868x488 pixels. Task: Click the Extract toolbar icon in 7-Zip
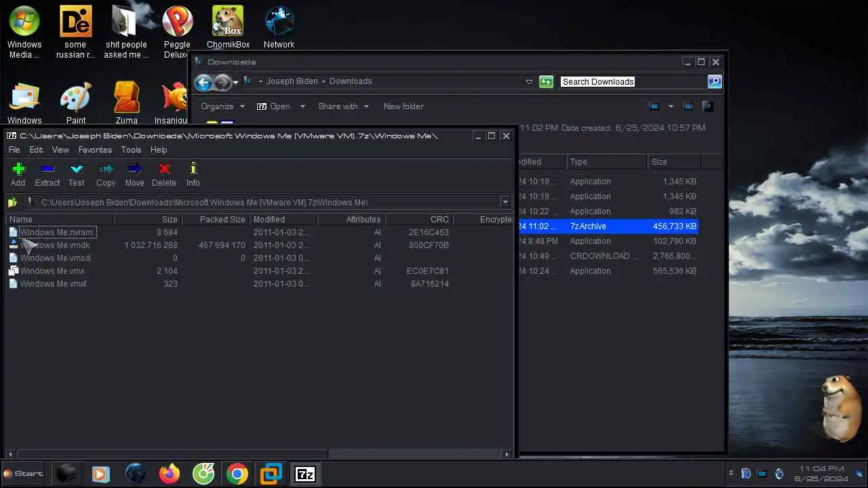coord(47,174)
